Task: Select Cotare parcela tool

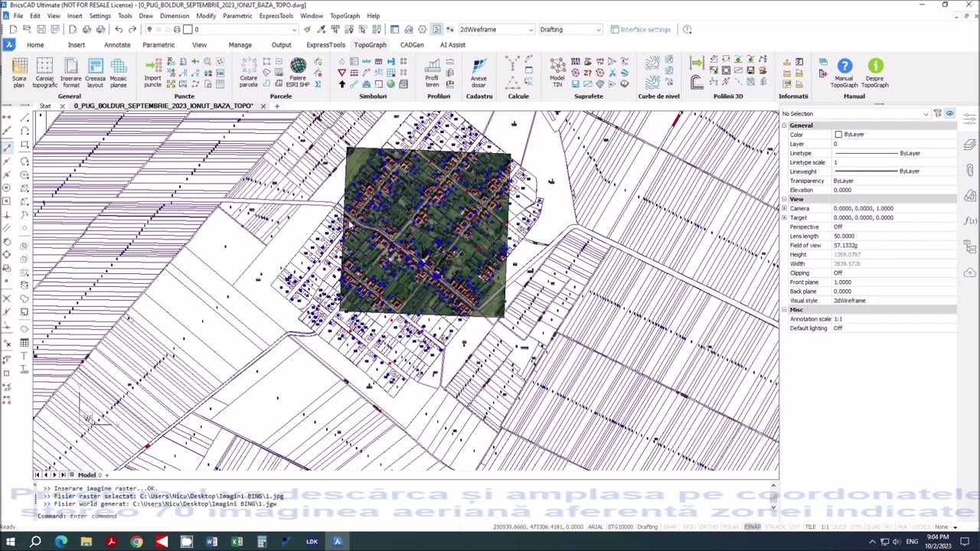Action: (x=248, y=73)
